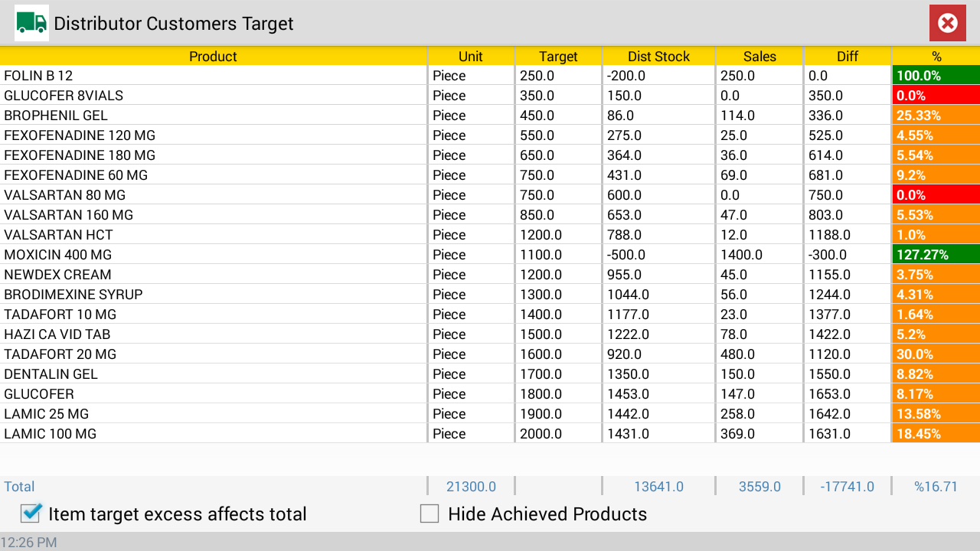The height and width of the screenshot is (551, 980).
Task: Select the FOLIN B 12 product row
Action: (x=490, y=75)
